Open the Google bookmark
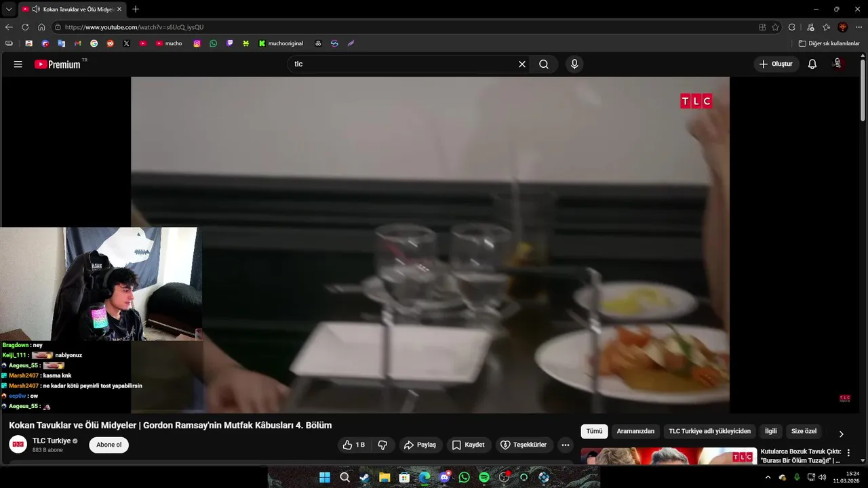Viewport: 868px width, 488px height. click(x=94, y=43)
